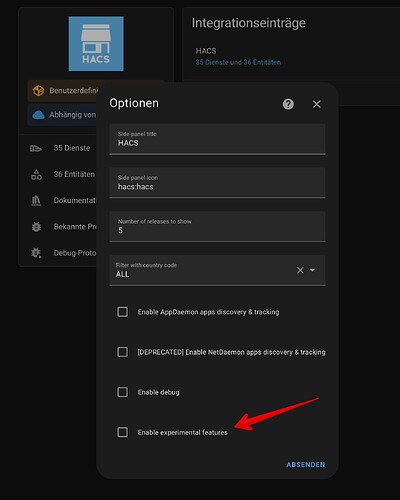Click the cloud dependency icon
Image resolution: width=400 pixels, height=500 pixels.
point(38,115)
